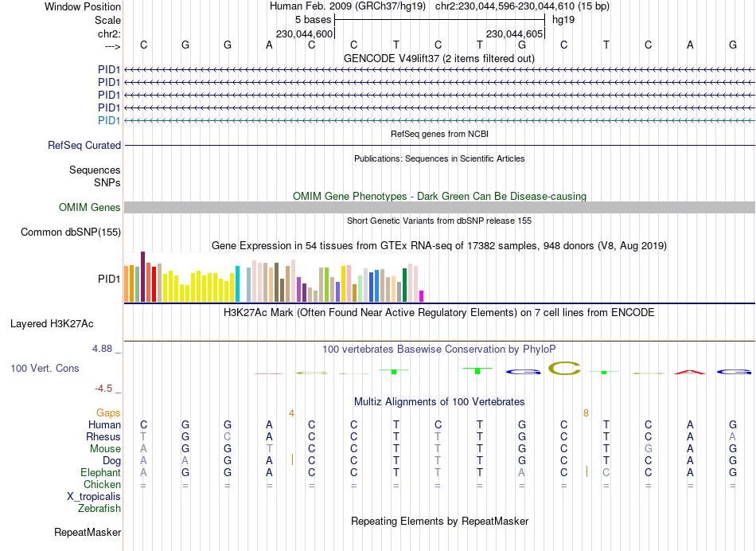Viewport: 756px width, 551px height.
Task: Click the light-blue PID1 transcript label
Action: (x=109, y=120)
